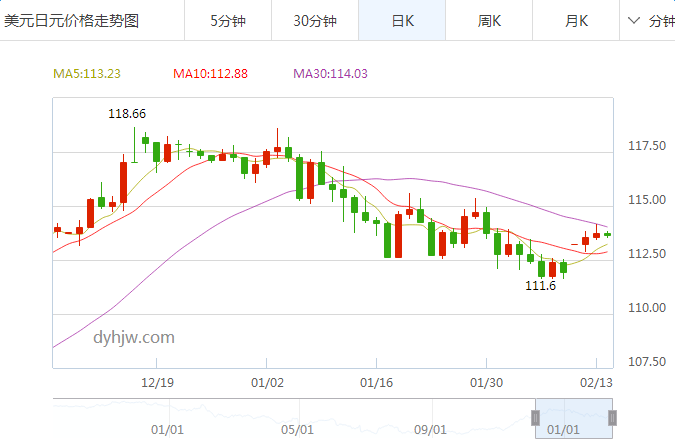
Task: Switch to the 周K weekly tab
Action: click(488, 20)
